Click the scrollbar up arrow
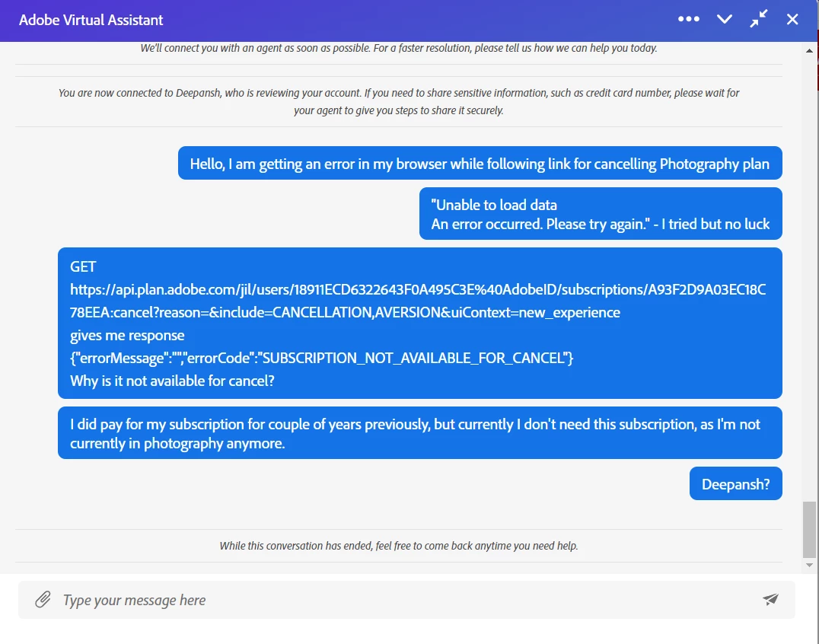This screenshot has height=644, width=819. (809, 51)
